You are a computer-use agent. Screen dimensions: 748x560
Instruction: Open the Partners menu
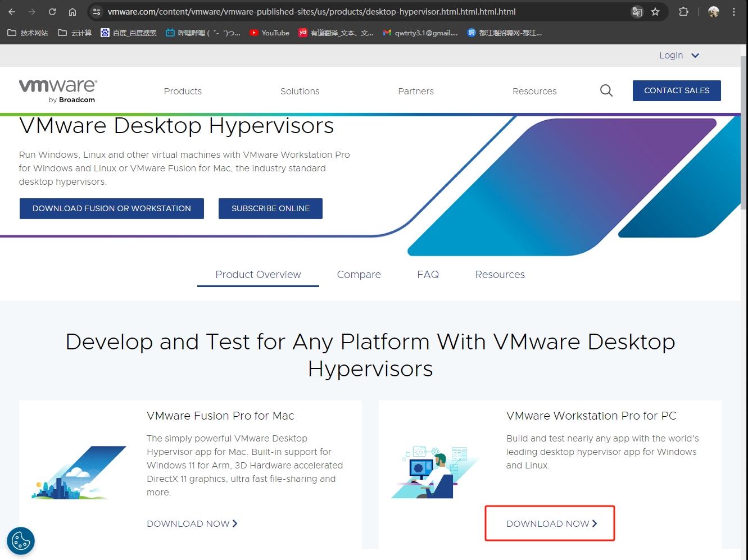(x=416, y=91)
